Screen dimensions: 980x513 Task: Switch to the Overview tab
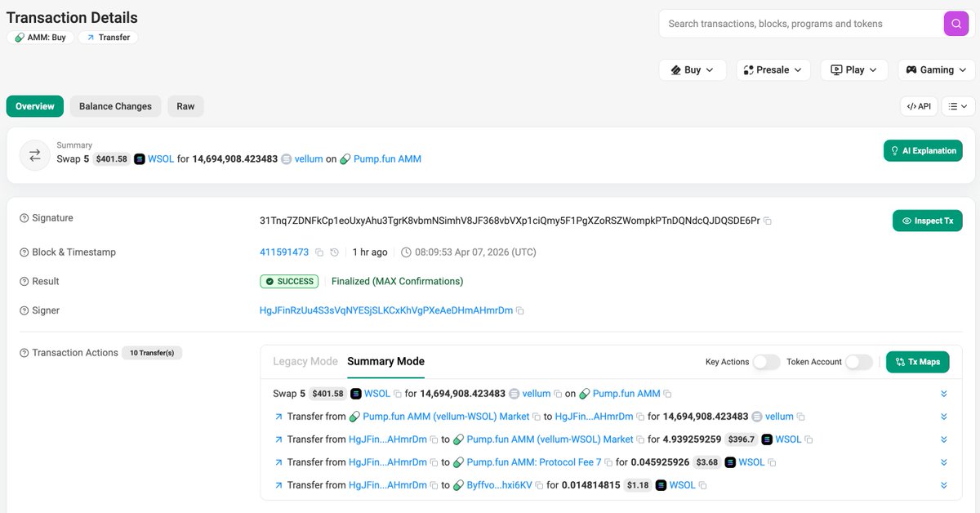pyautogui.click(x=34, y=106)
